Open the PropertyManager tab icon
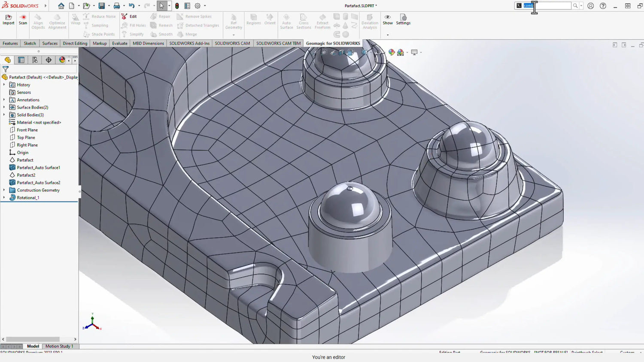The image size is (644, 362). 21,60
